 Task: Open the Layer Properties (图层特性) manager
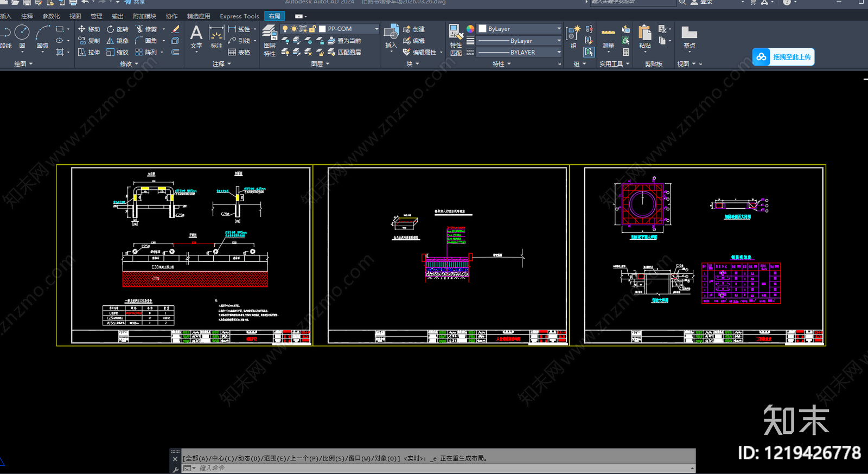pyautogui.click(x=270, y=40)
